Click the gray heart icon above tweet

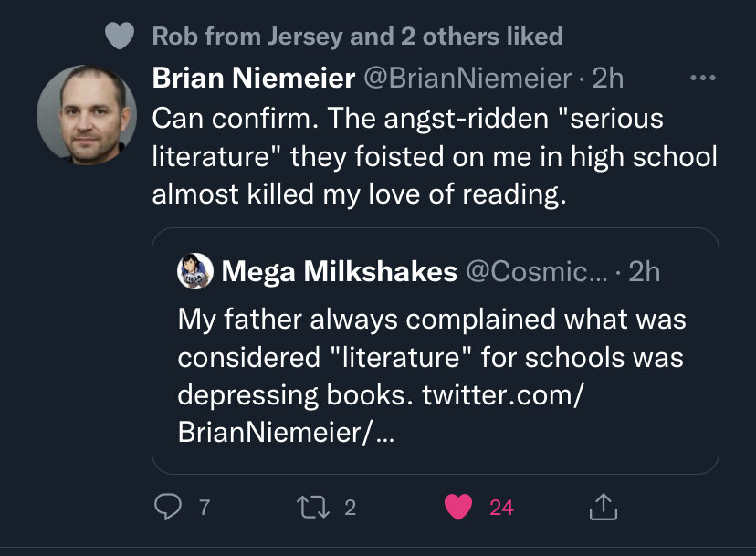(120, 37)
